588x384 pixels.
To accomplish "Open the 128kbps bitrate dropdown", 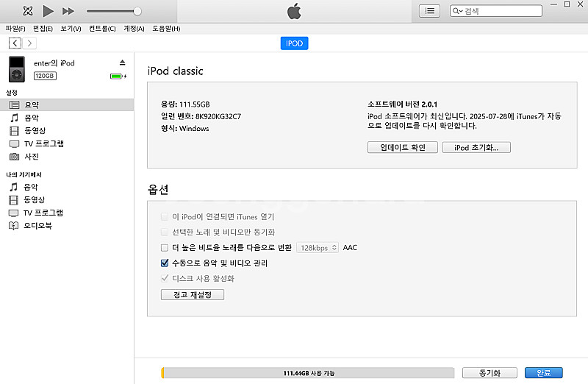I will pos(318,248).
